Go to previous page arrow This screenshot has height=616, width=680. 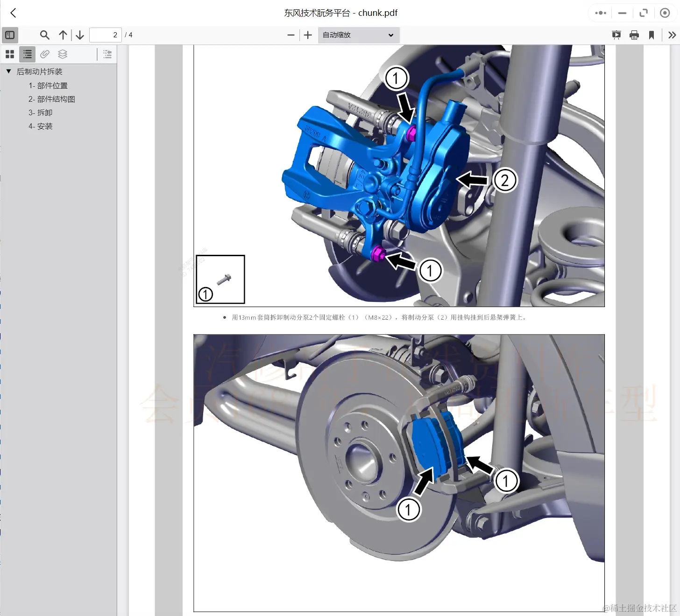coord(63,35)
